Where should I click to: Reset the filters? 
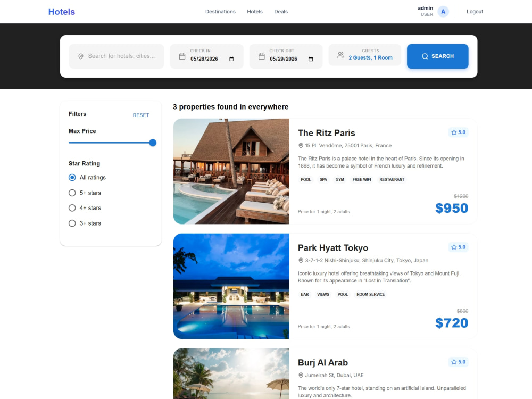pyautogui.click(x=141, y=115)
